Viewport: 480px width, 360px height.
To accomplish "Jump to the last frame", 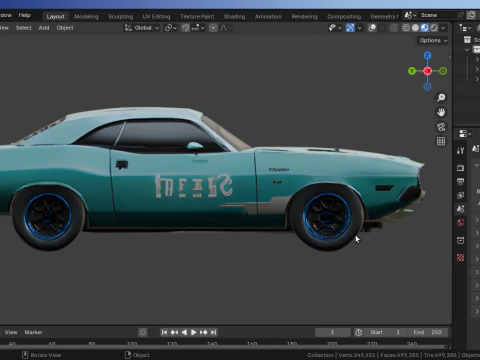I will pyautogui.click(x=214, y=332).
